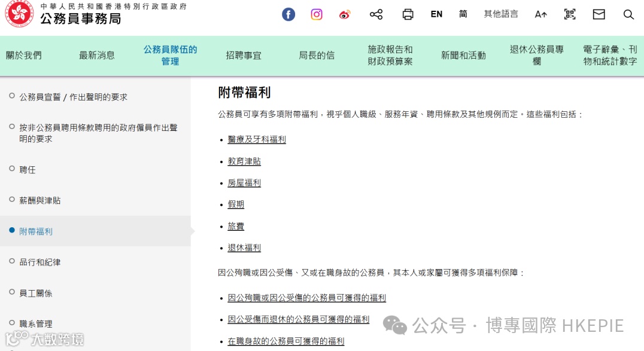644x351 pixels.
Task: Open the Instagram icon
Action: tap(317, 14)
